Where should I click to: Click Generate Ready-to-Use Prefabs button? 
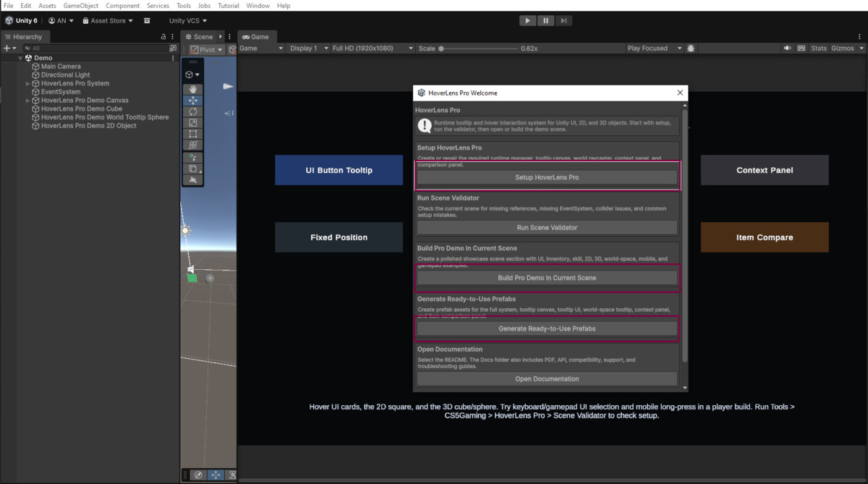tap(547, 328)
